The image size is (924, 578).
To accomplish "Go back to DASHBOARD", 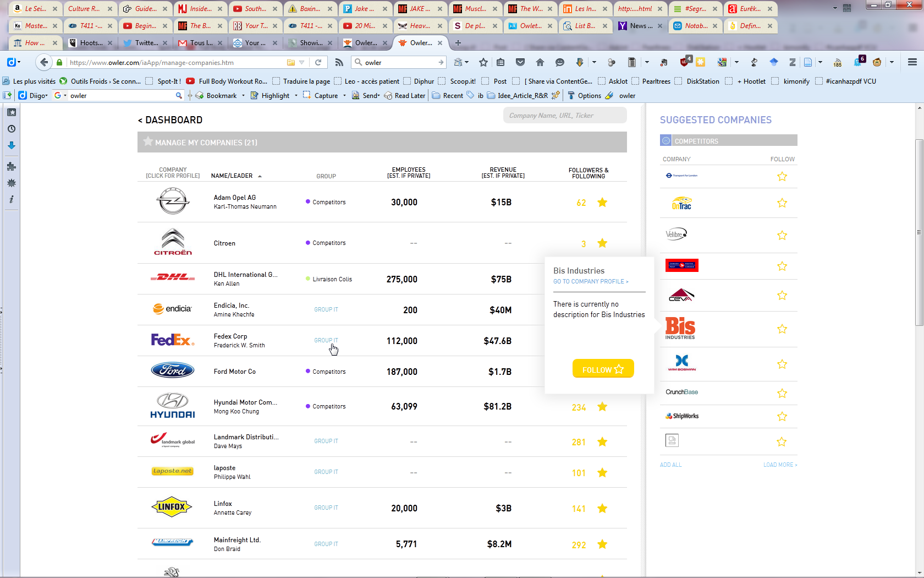I will tap(170, 120).
